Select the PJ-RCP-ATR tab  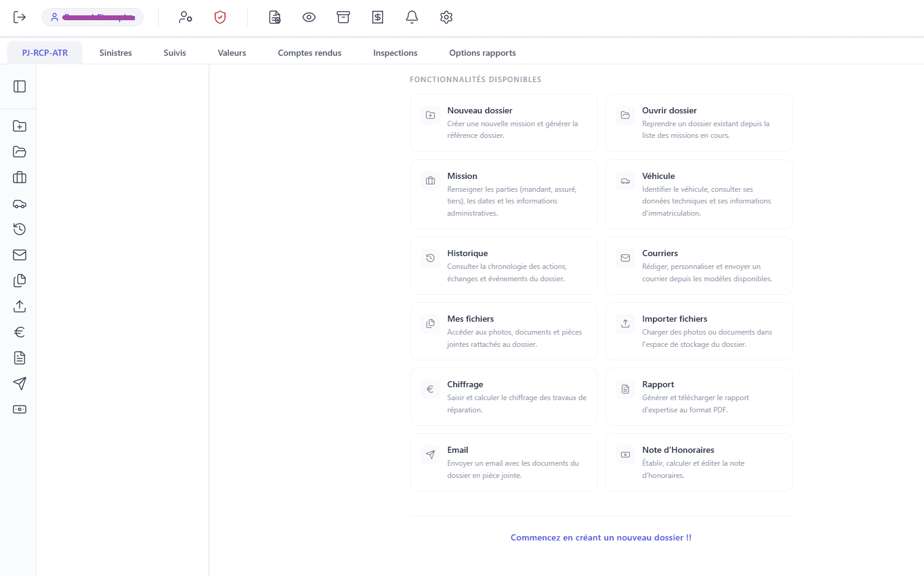(45, 53)
